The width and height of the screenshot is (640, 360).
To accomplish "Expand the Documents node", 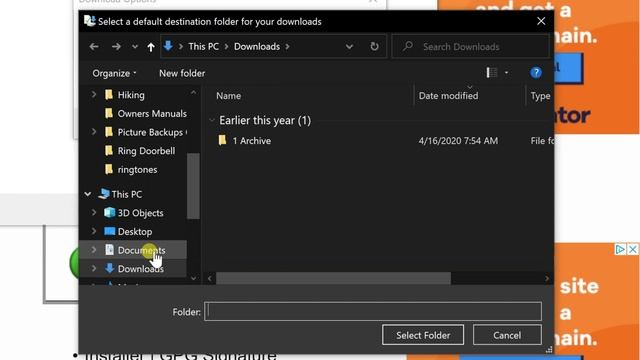I will click(x=94, y=250).
